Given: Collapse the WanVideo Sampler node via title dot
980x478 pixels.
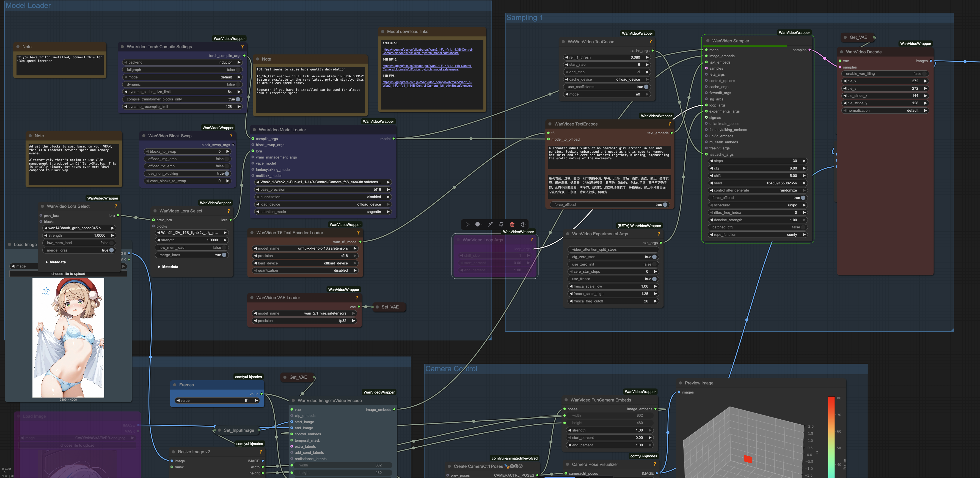Looking at the screenshot, I should [x=708, y=41].
